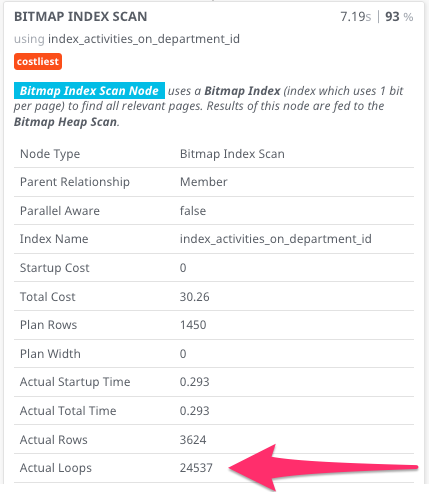Click the Actual Rows value 3624
This screenshot has height=492, width=429.
click(193, 440)
